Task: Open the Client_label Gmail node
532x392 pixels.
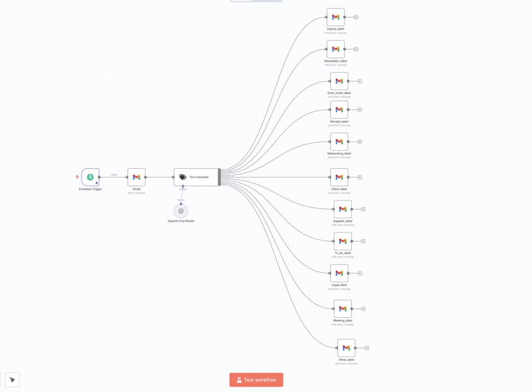Action: tap(339, 177)
